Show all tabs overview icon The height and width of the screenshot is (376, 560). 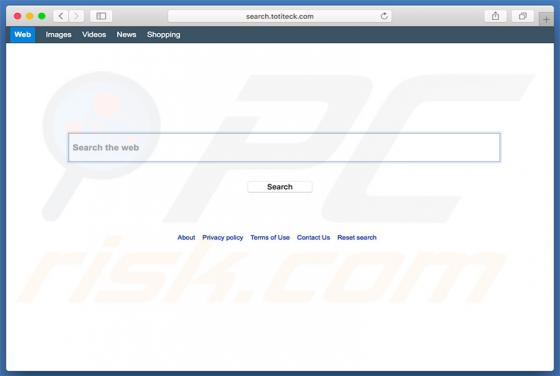(x=523, y=16)
